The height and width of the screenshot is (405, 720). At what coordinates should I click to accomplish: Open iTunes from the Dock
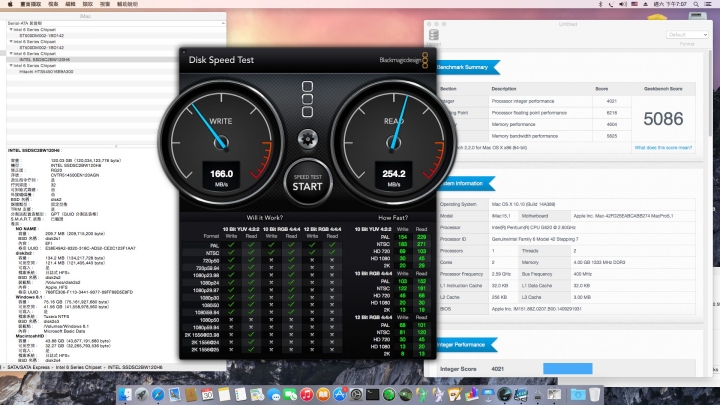pyautogui.click(x=307, y=394)
